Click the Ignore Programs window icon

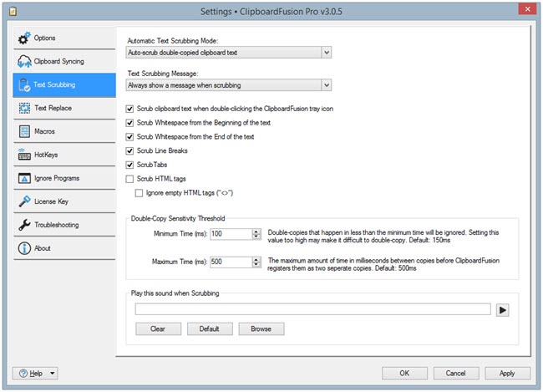pos(24,179)
